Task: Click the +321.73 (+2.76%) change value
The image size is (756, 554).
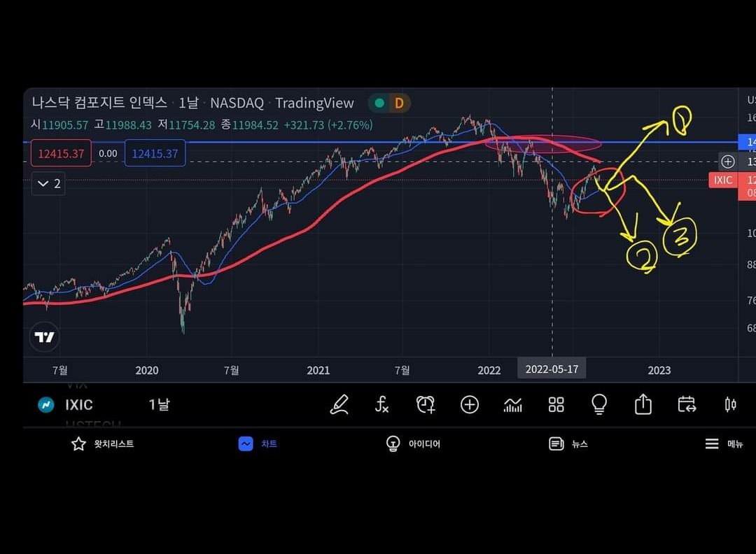Action: (328, 125)
